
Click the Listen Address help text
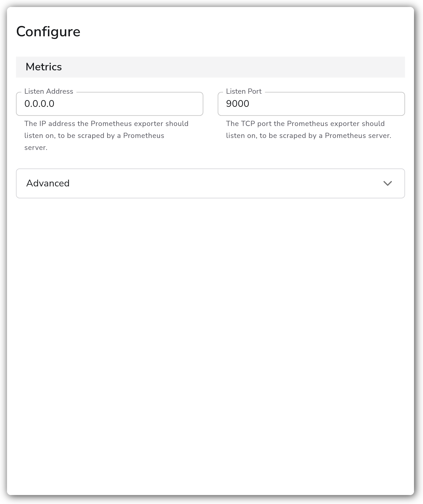[106, 136]
